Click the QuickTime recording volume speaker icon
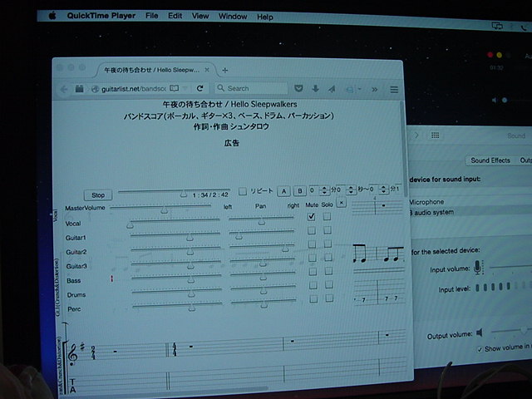This screenshot has width=532, height=399. 494,100
